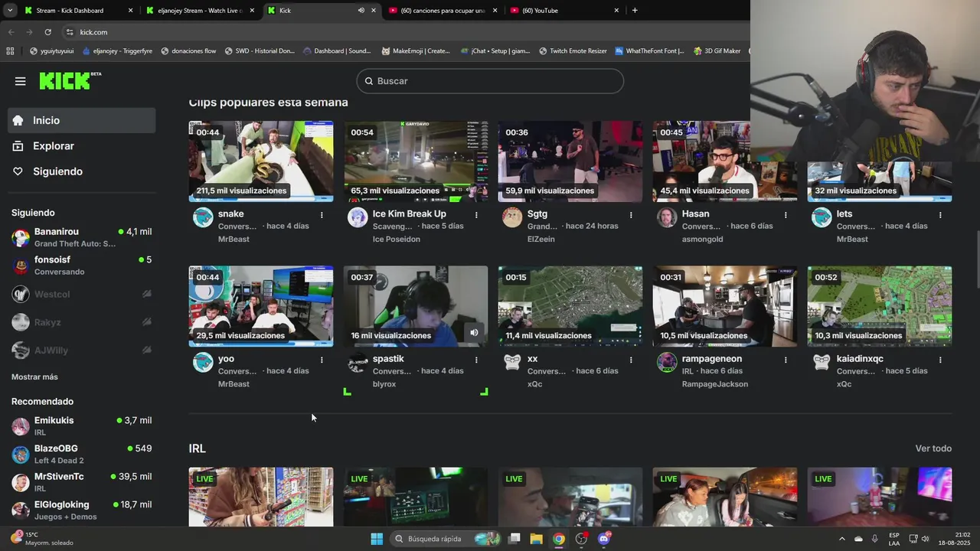Screen dimensions: 980x551
Task: Open recommended channel ElGlogloking
Action: [x=82, y=510]
